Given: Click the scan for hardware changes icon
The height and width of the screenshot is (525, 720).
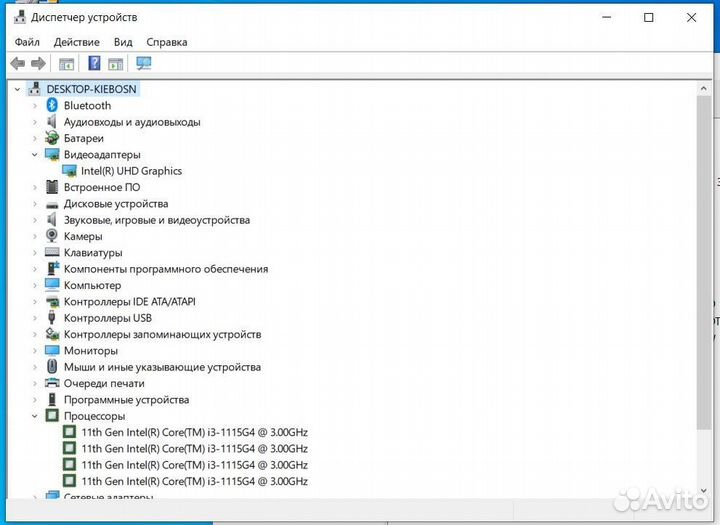Looking at the screenshot, I should pos(144,63).
